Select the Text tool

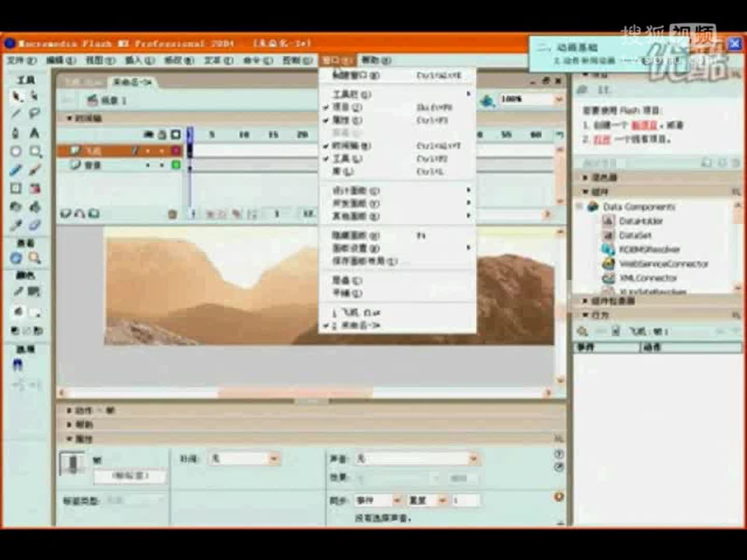[34, 132]
